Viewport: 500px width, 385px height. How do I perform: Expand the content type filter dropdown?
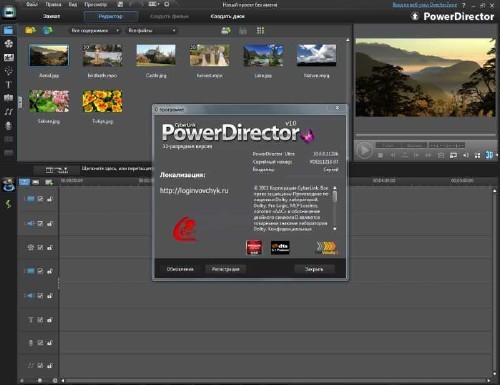95,31
